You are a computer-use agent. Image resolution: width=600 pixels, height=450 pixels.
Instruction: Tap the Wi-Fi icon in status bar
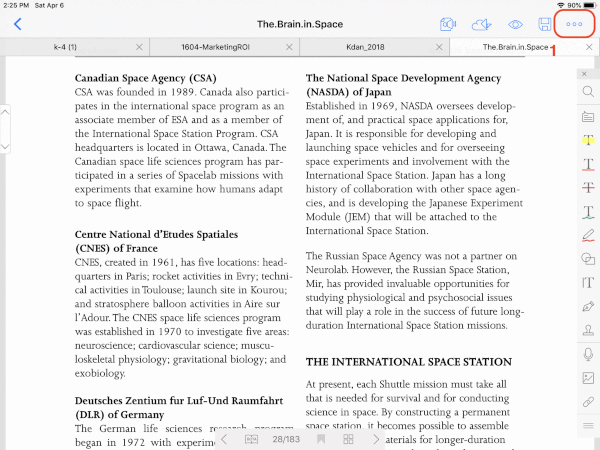(561, 5)
